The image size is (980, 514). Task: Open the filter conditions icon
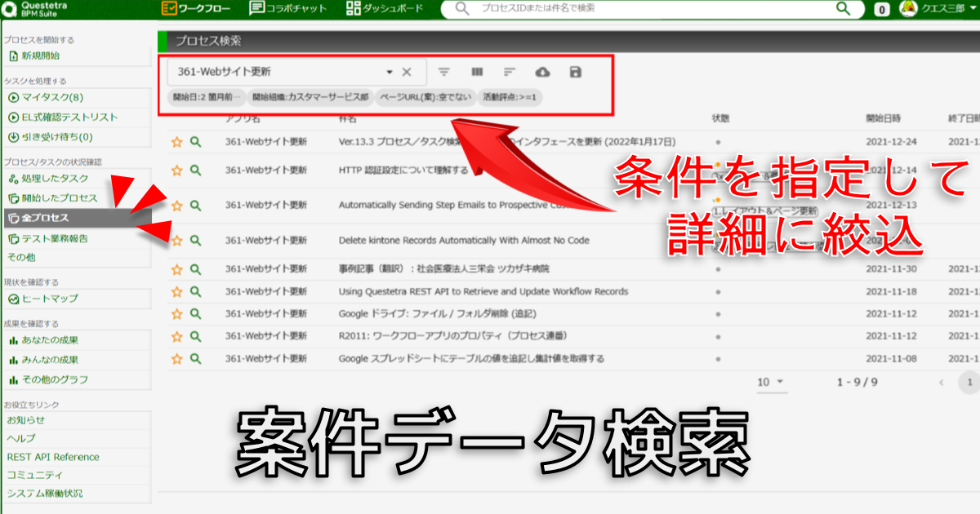point(444,72)
